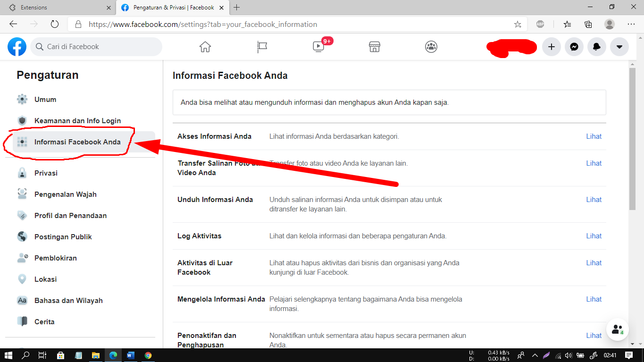Open the Marketplace icon
This screenshot has width=644, height=362.
point(374,47)
